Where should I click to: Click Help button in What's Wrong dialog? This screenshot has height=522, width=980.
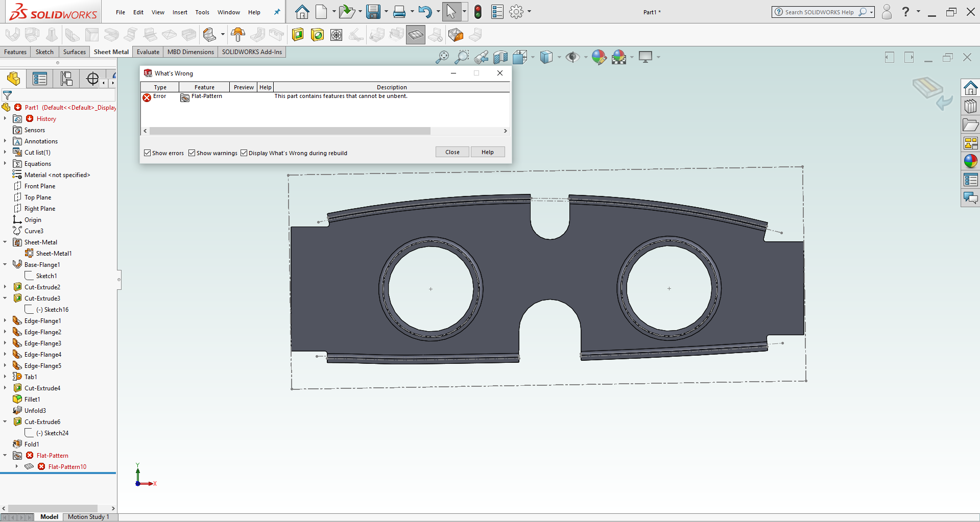[x=488, y=152]
